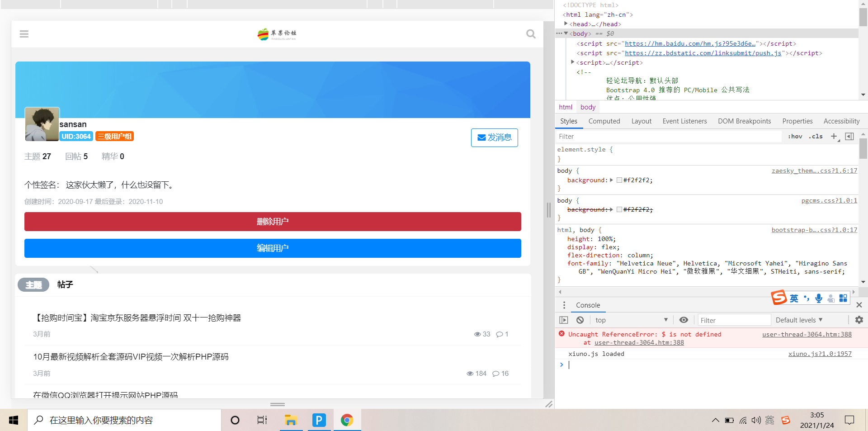
Task: Click the forum logo in the page header
Action: tap(277, 34)
